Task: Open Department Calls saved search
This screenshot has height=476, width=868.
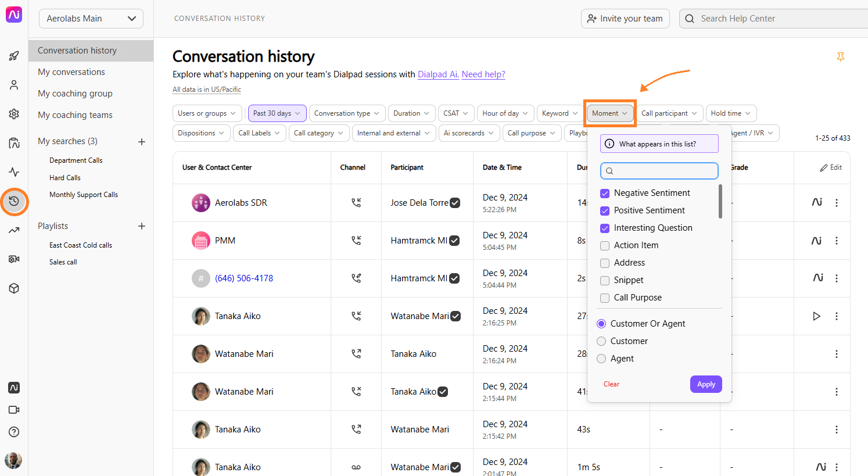Action: (76, 160)
